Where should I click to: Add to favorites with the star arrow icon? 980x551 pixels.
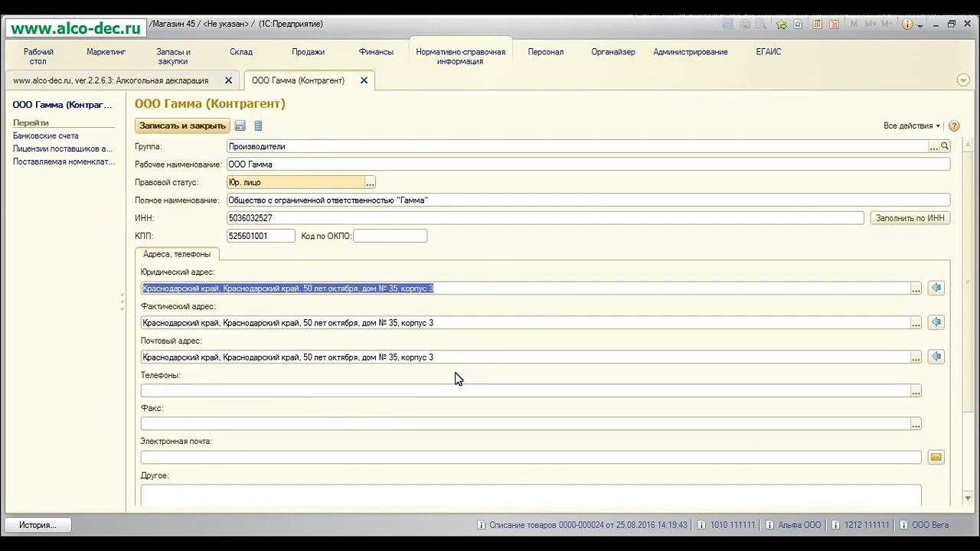pyautogui.click(x=782, y=24)
